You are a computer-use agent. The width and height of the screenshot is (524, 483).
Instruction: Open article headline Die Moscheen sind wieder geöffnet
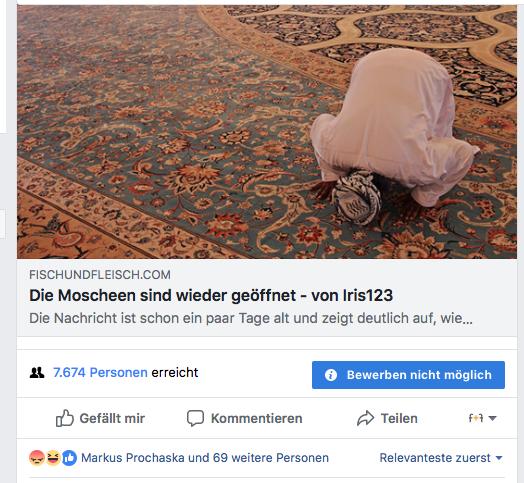(x=211, y=295)
